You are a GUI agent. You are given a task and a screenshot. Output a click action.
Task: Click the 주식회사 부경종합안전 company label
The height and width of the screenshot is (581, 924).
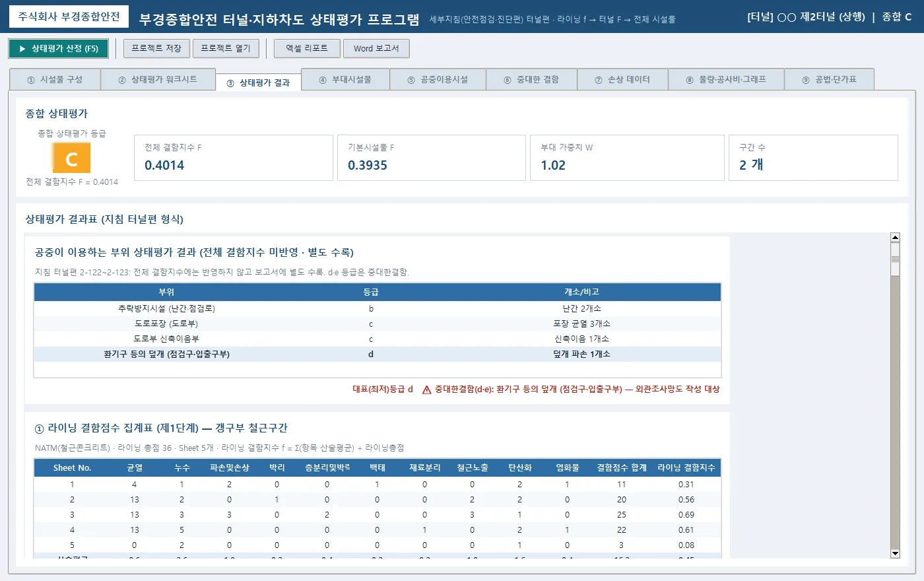coord(69,17)
